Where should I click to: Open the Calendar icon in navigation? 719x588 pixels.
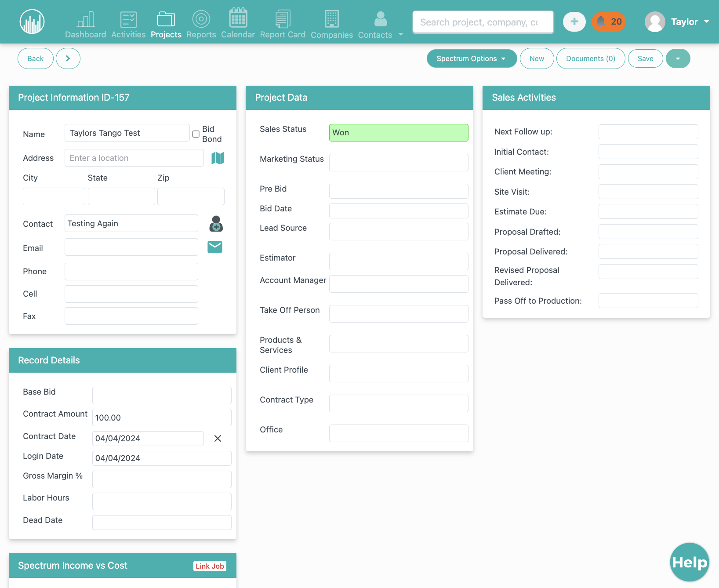[x=238, y=18]
